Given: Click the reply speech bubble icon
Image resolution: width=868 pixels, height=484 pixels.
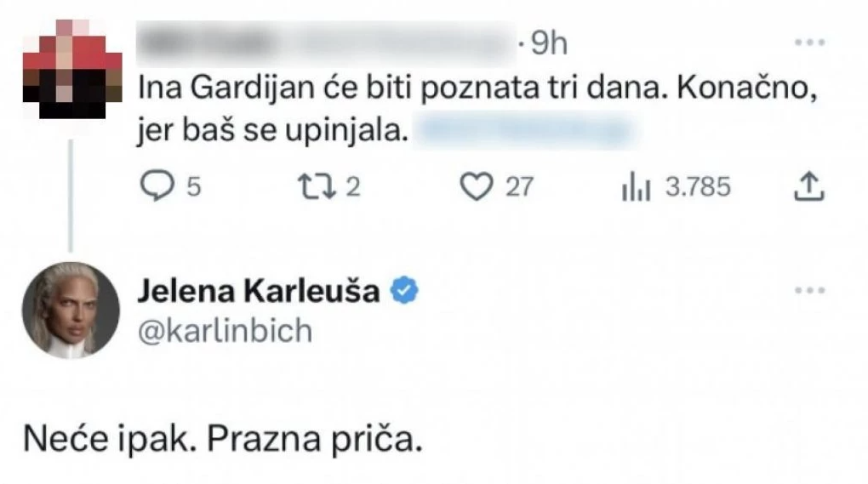Looking at the screenshot, I should [156, 187].
